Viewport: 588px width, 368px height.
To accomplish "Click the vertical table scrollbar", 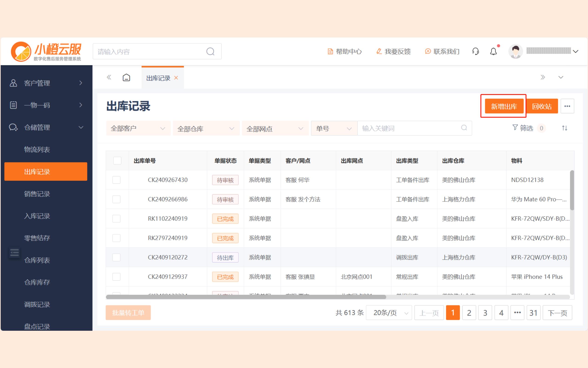I will coord(572,190).
